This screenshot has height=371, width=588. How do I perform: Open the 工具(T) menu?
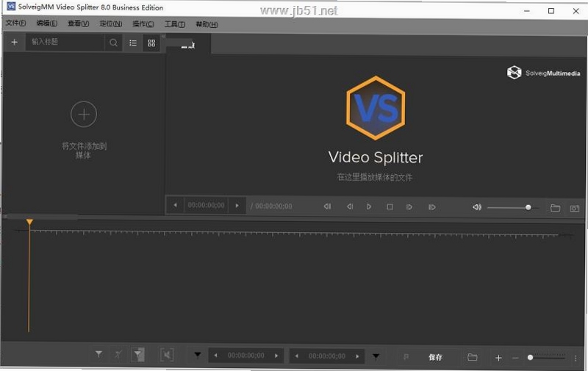click(175, 24)
